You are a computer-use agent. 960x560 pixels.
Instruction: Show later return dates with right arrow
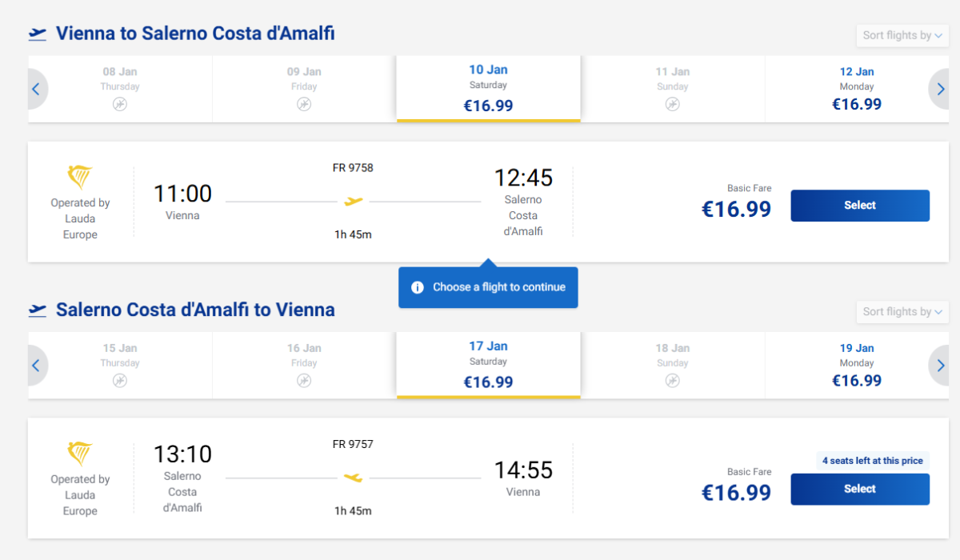(x=939, y=366)
